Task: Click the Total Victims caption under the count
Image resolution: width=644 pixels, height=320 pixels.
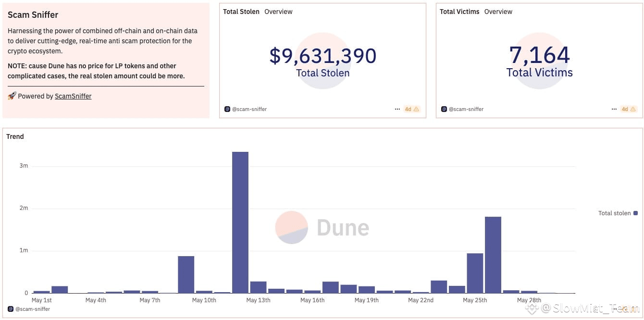Action: click(540, 73)
